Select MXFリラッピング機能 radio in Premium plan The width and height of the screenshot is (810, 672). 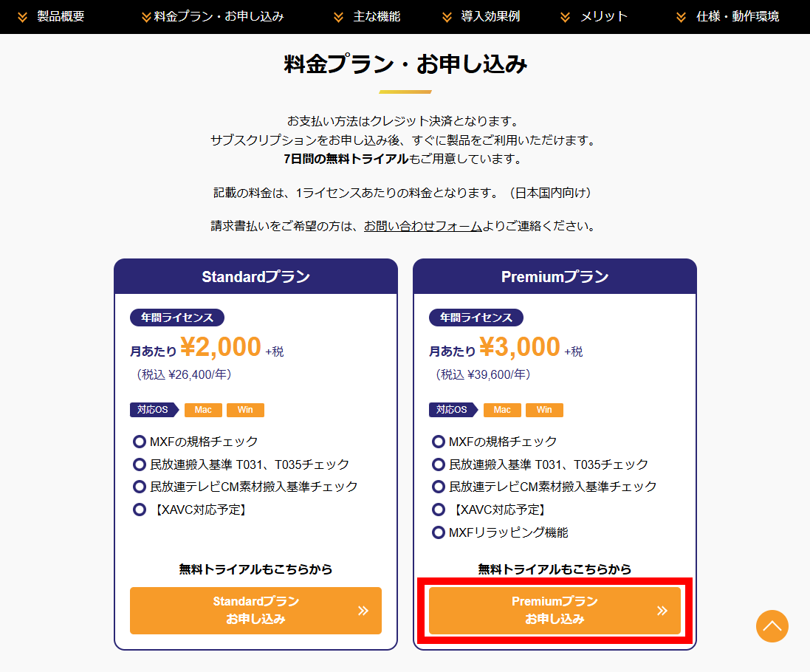(438, 532)
